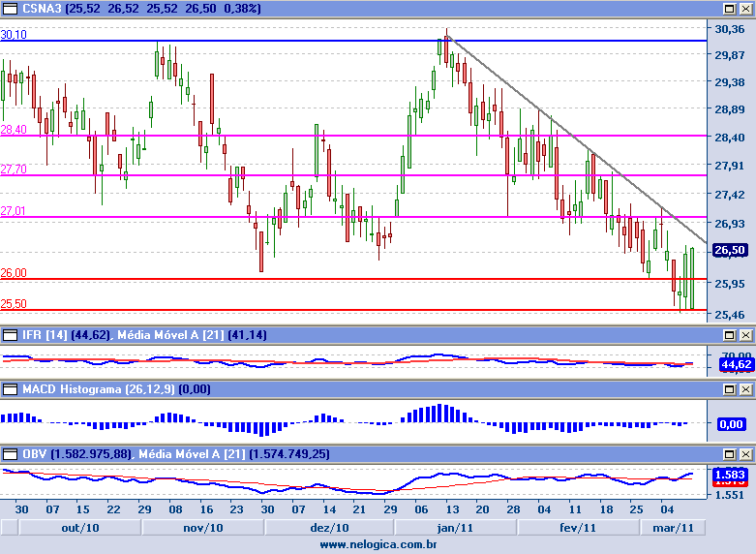Select the jan/11 month on timeline
The width and height of the screenshot is (756, 554).
(454, 528)
